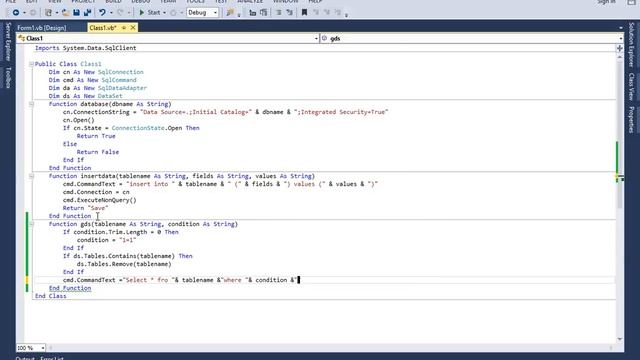
Task: Open the document tab list dropdown
Action: pyautogui.click(x=621, y=28)
